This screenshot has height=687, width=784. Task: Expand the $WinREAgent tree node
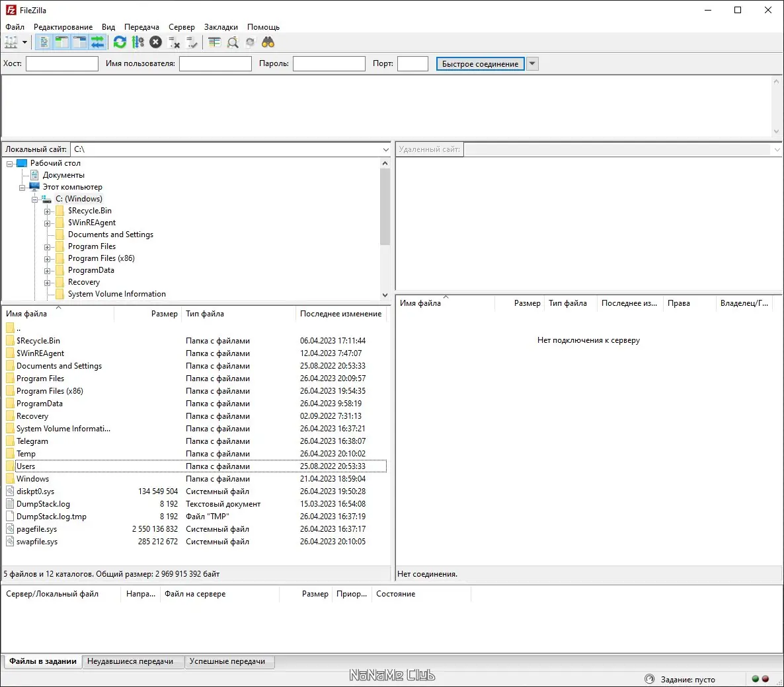pyautogui.click(x=47, y=223)
